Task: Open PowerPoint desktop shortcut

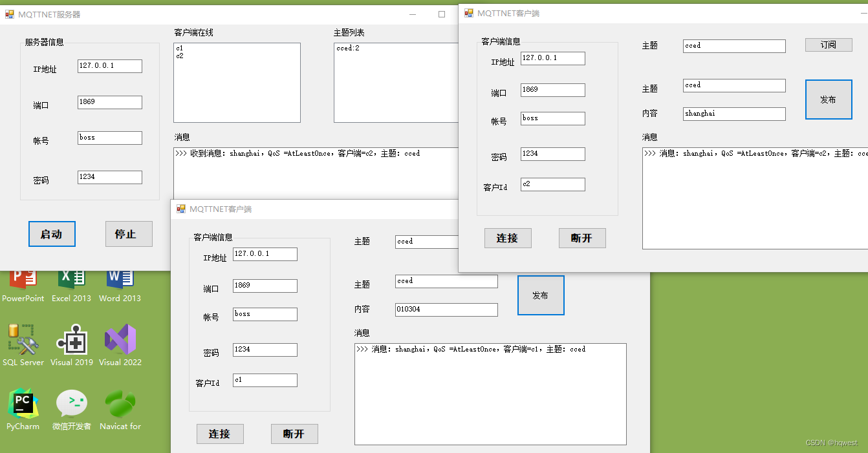Action: pos(23,285)
